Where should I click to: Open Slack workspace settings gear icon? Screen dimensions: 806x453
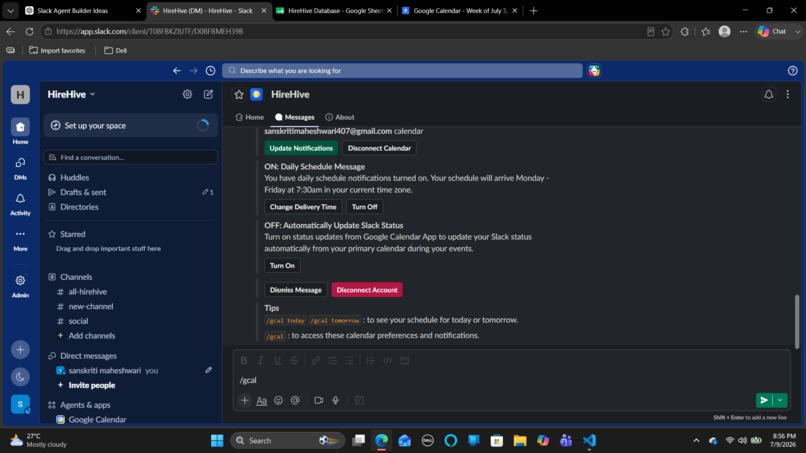pos(187,94)
